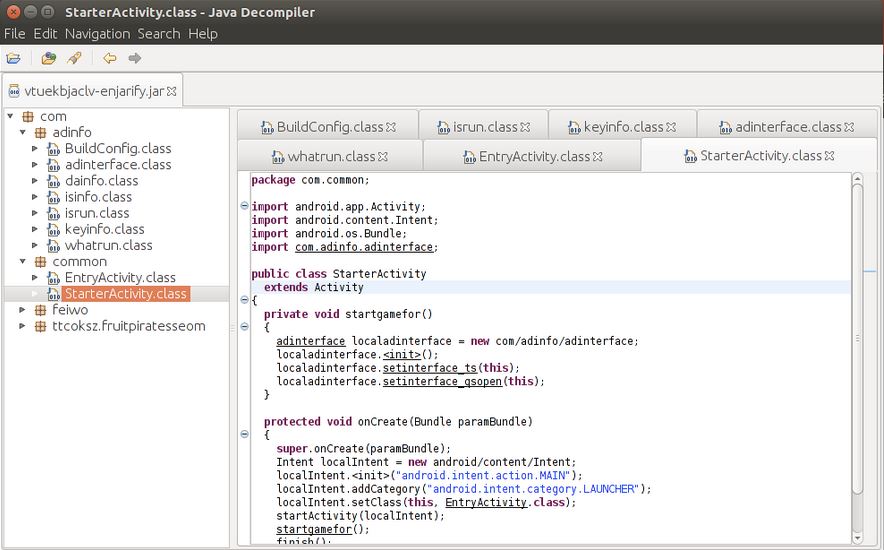Click the code editor vertical scrollbar thumb
Screen dimensions: 884x550
point(858,340)
